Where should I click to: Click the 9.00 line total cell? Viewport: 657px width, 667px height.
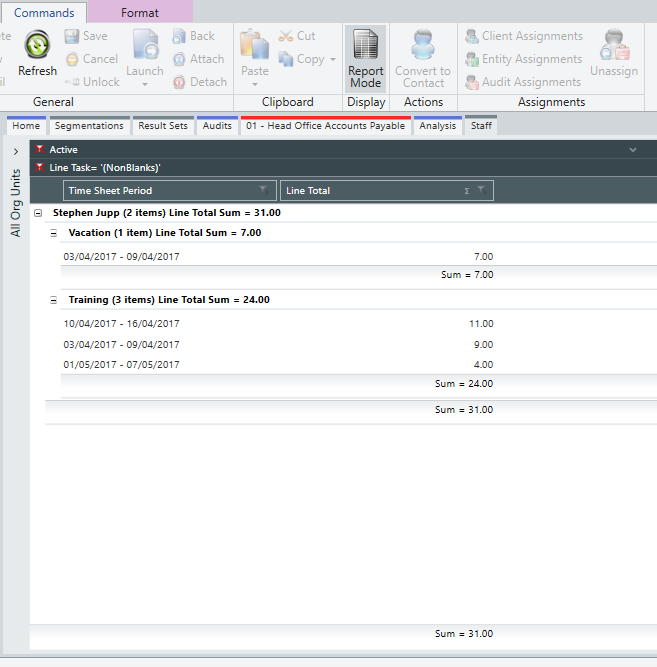[x=483, y=345]
